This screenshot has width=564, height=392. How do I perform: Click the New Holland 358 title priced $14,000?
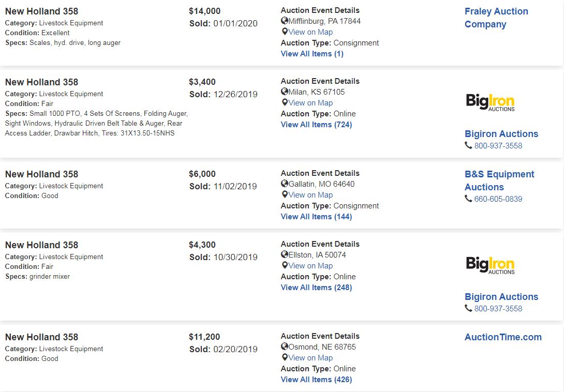(41, 11)
